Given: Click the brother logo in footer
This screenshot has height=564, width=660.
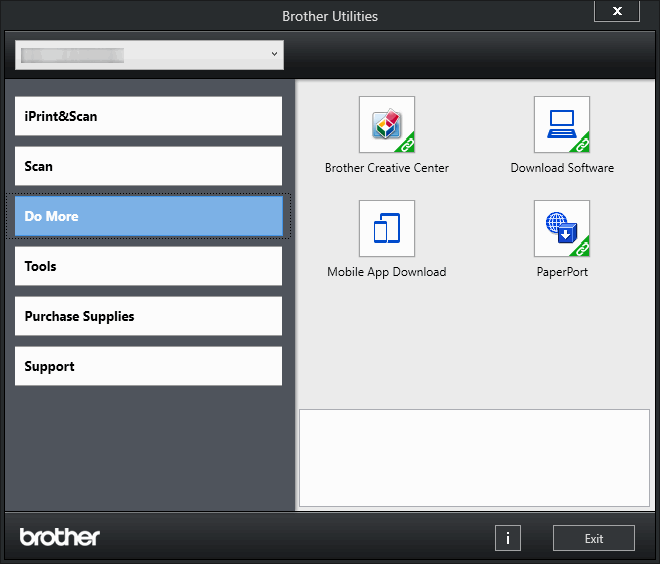Looking at the screenshot, I should click(60, 537).
